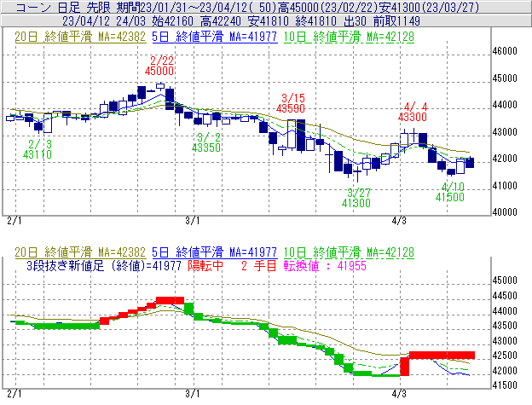The image size is (532, 405).
Task: Click the tall red block at 4/3 in the lower chart
Action: click(x=405, y=367)
